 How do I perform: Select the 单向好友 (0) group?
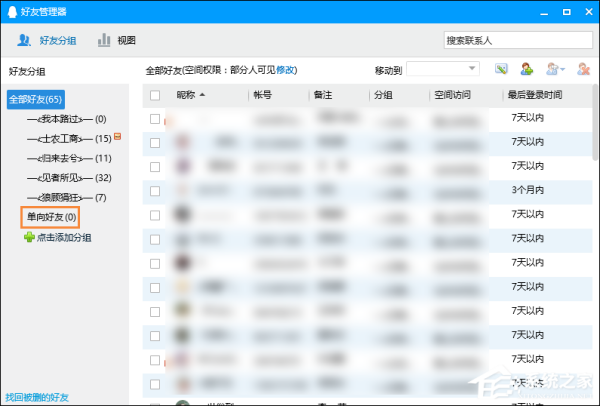click(x=51, y=217)
